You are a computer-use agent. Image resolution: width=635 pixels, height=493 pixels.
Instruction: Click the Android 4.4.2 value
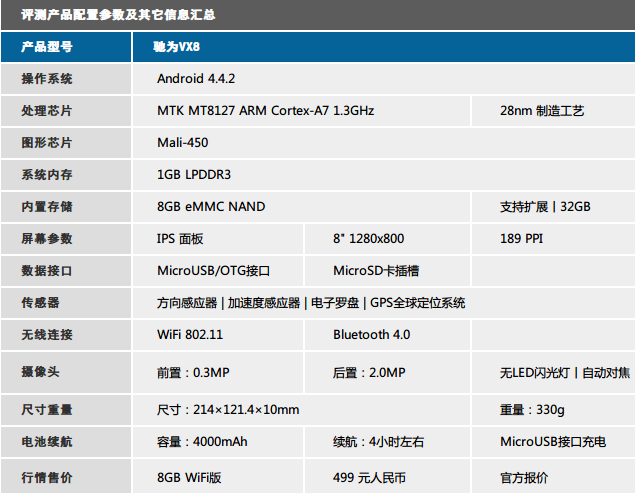196,79
